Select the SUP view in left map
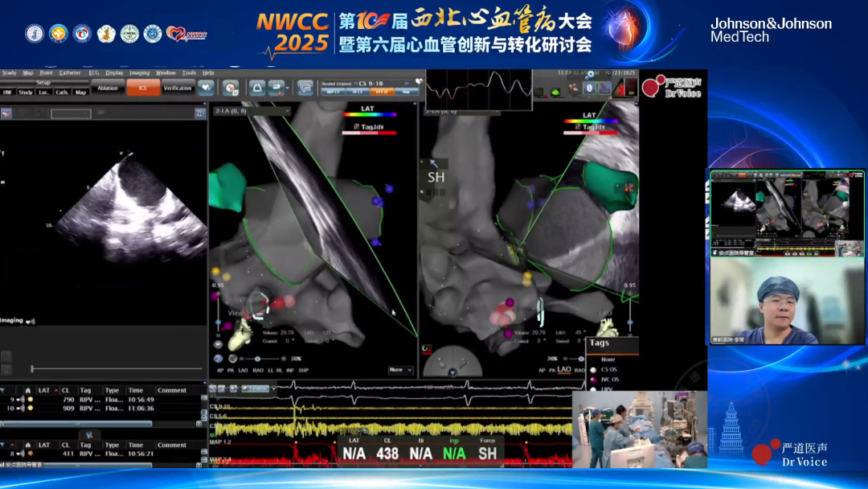Image resolution: width=868 pixels, height=489 pixels. tap(303, 370)
